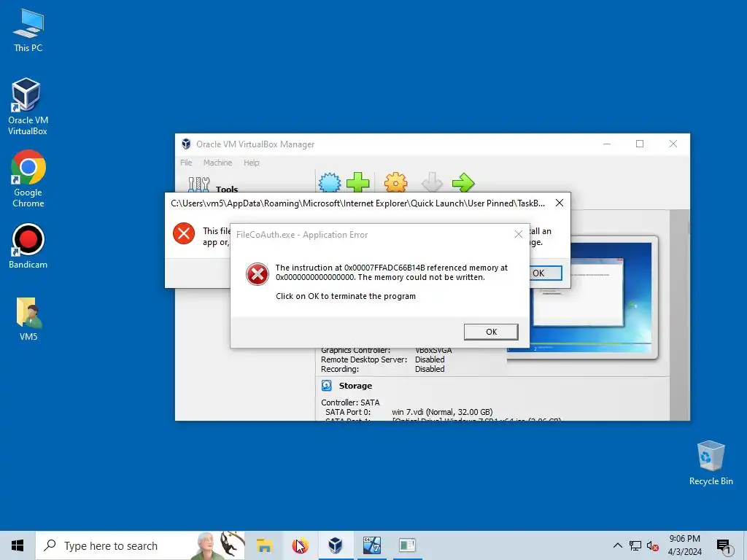Viewport: 747px width, 560px height.
Task: Start the VM with the green arrow
Action: pyautogui.click(x=463, y=182)
